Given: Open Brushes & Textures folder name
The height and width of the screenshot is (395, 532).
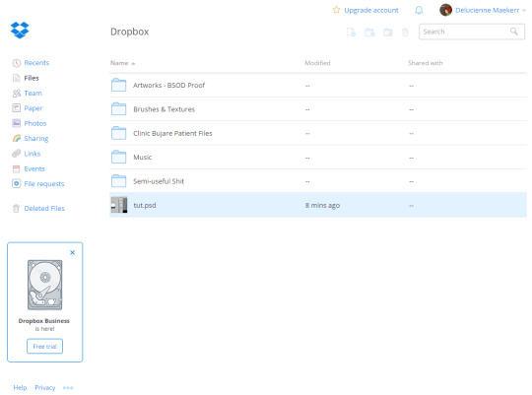Looking at the screenshot, I should (x=164, y=109).
